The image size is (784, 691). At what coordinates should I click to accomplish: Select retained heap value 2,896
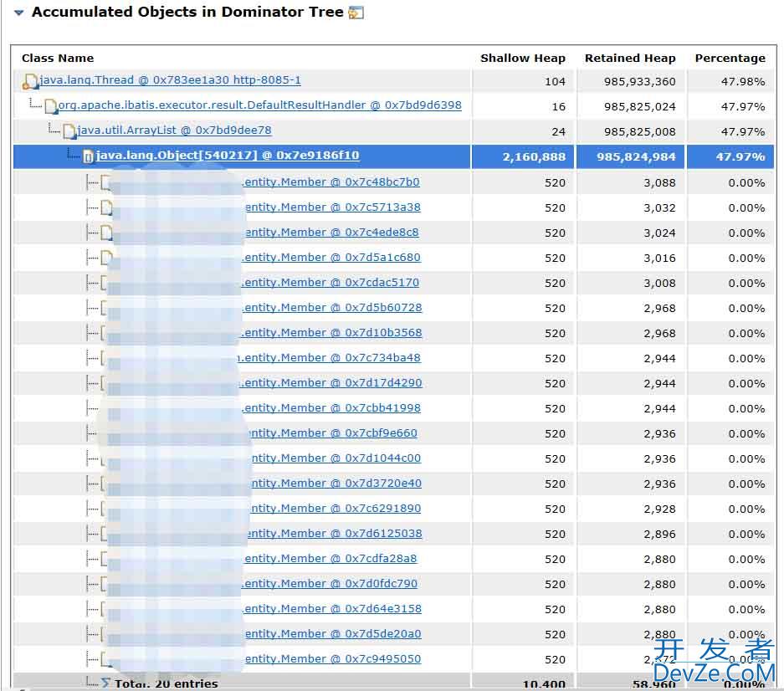[659, 534]
